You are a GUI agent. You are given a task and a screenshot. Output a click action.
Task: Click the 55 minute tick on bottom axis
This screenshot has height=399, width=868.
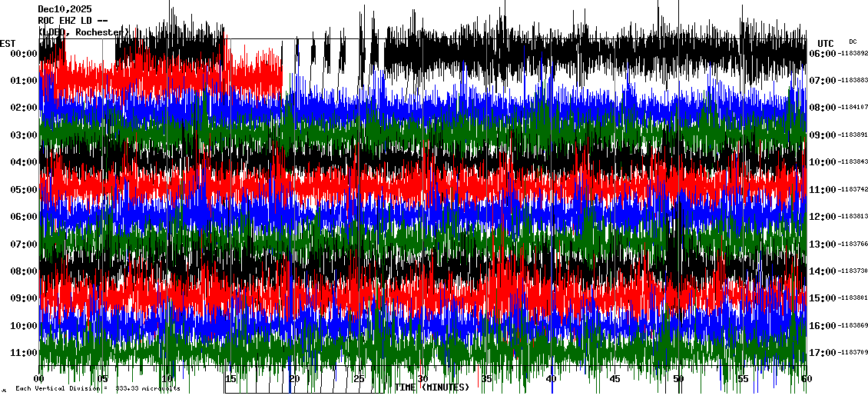[742, 379]
